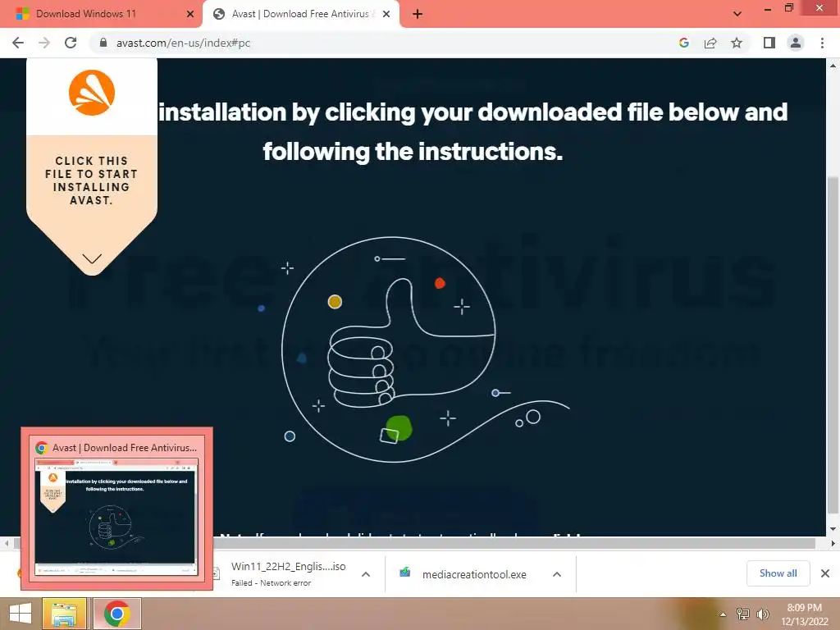Open a new browser tab
840x630 pixels.
418,14
